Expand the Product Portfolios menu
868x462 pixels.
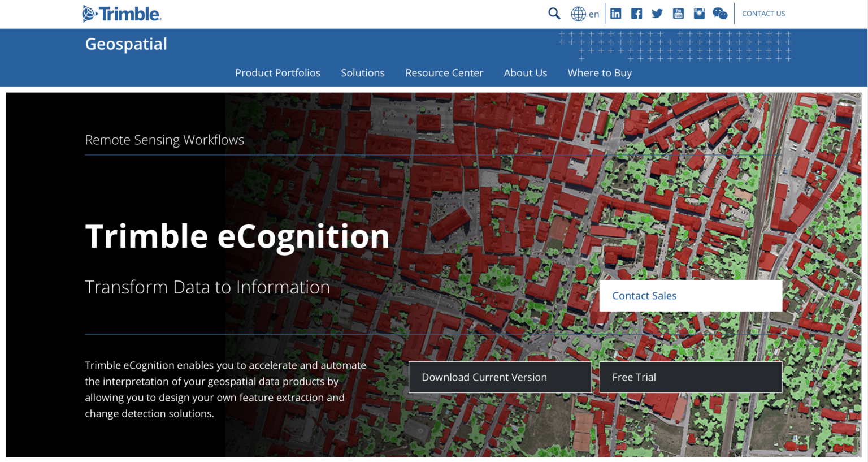point(277,72)
